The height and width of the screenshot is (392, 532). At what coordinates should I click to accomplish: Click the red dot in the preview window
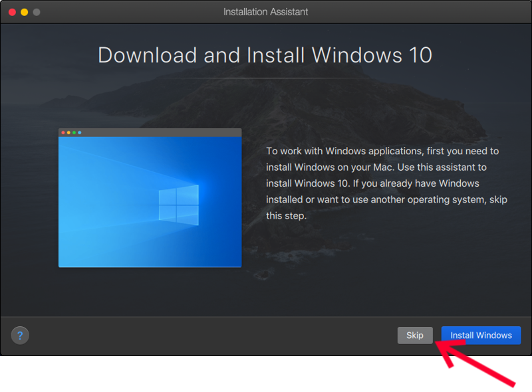[63, 132]
